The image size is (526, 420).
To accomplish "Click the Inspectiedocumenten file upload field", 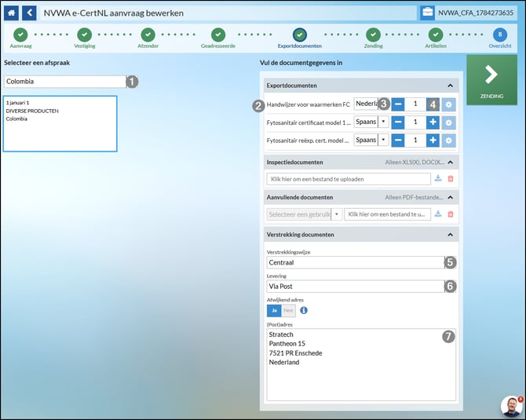I will (349, 179).
